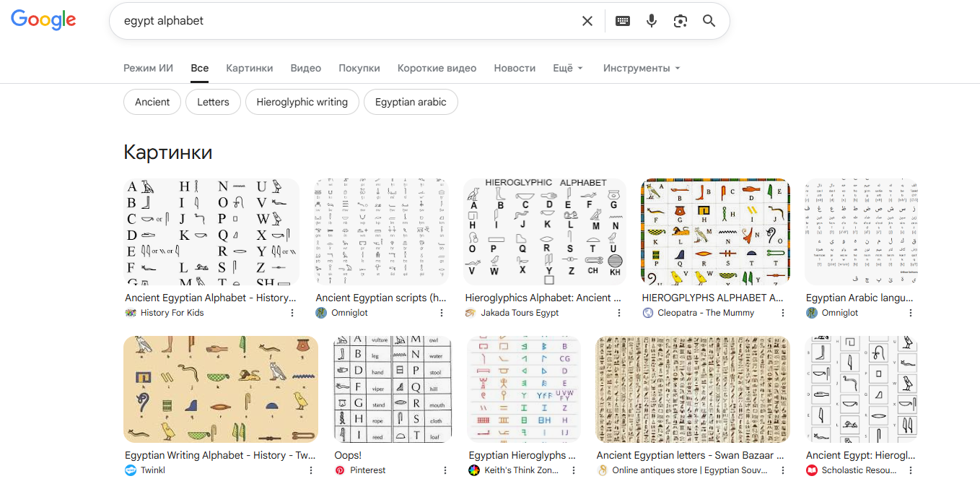980x484 pixels.
Task: Click the Google logo
Action: [x=43, y=20]
